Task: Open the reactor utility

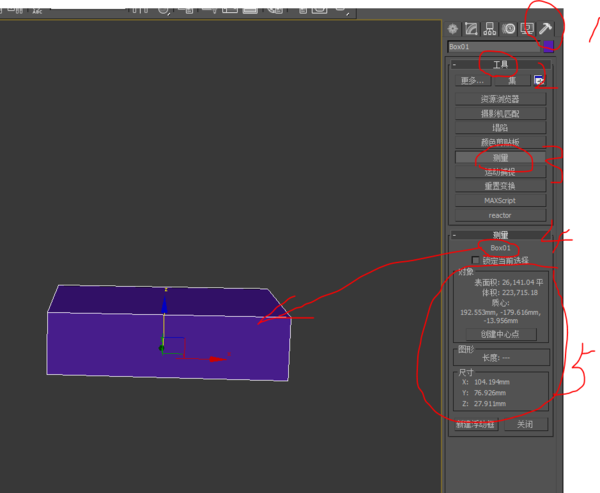Action: tap(501, 215)
